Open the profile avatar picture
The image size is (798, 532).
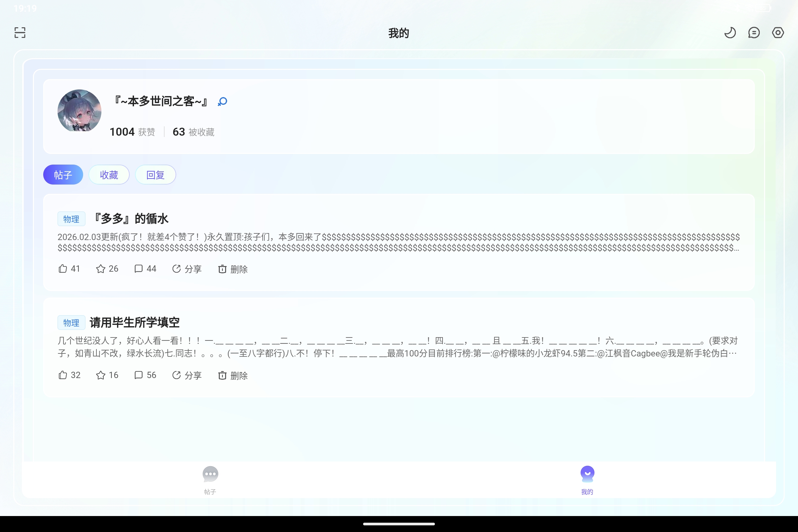pyautogui.click(x=79, y=111)
